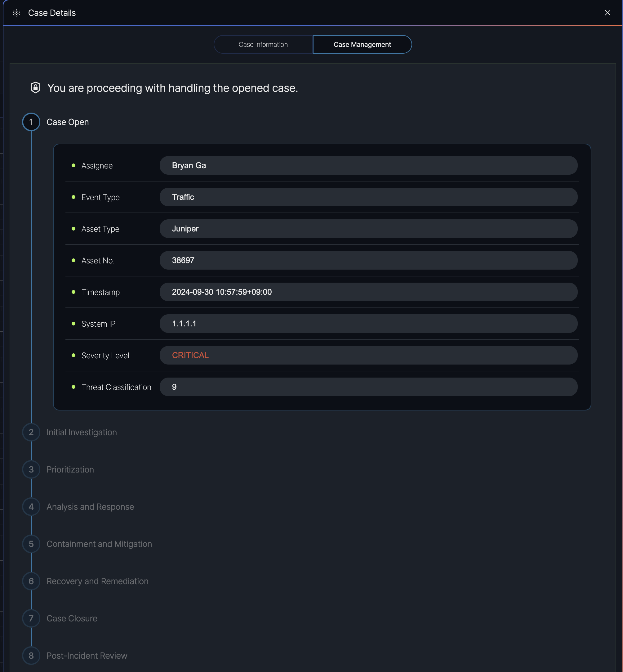Click the step 2 circle icon
This screenshot has width=623, height=672.
point(31,432)
